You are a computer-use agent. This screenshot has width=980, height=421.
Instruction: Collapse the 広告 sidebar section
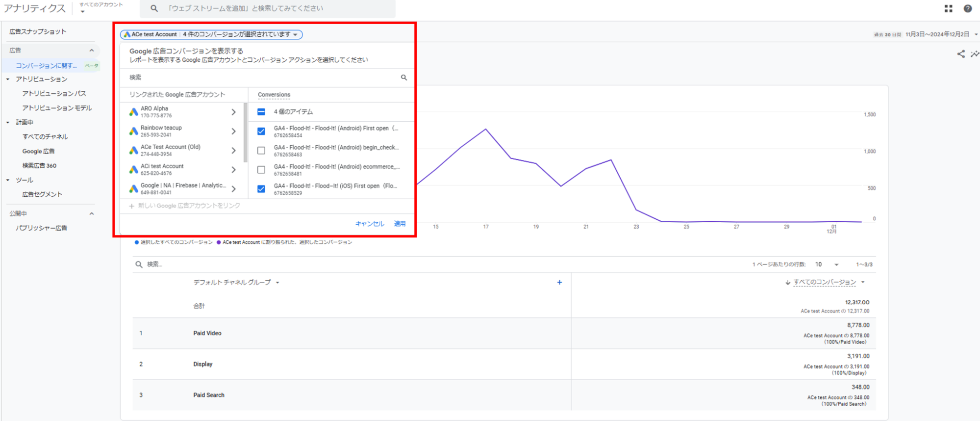click(92, 50)
